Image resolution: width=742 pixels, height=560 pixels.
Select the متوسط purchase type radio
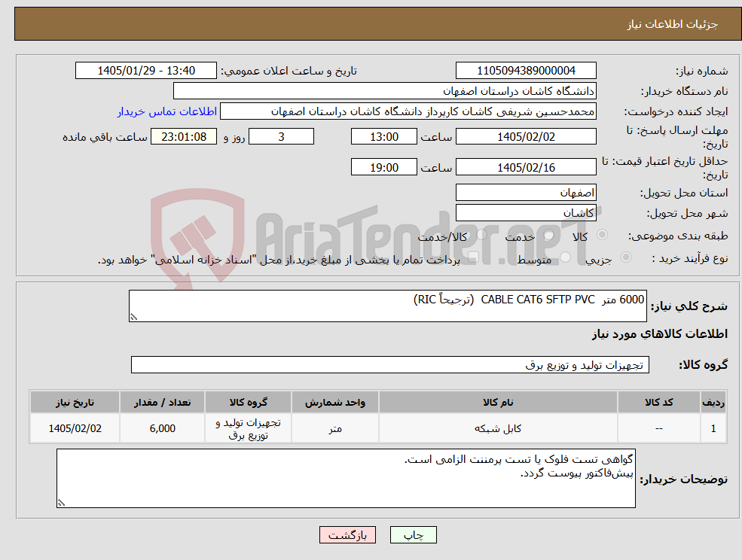(565, 257)
